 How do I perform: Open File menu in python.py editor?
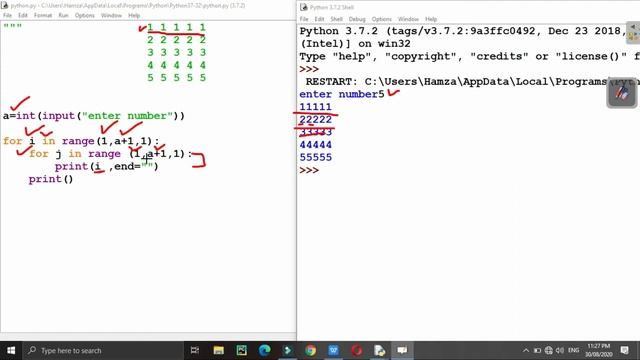point(7,16)
